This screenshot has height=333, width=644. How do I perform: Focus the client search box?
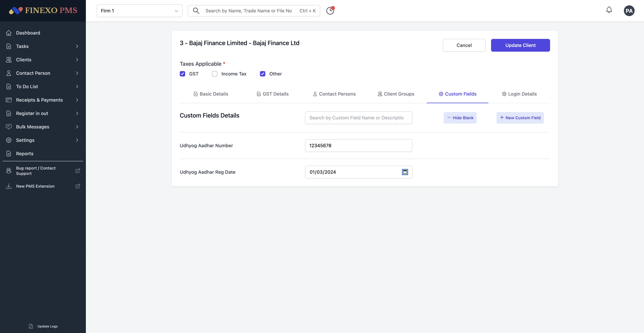tap(254, 11)
